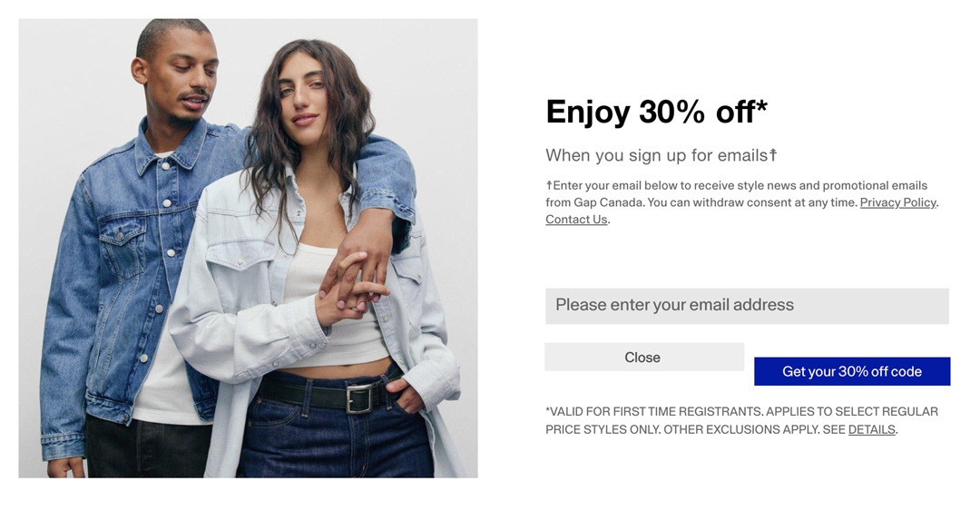Viewport: 980px width, 530px height.
Task: Click the asterisk after 30% off heading
Action: click(x=761, y=106)
